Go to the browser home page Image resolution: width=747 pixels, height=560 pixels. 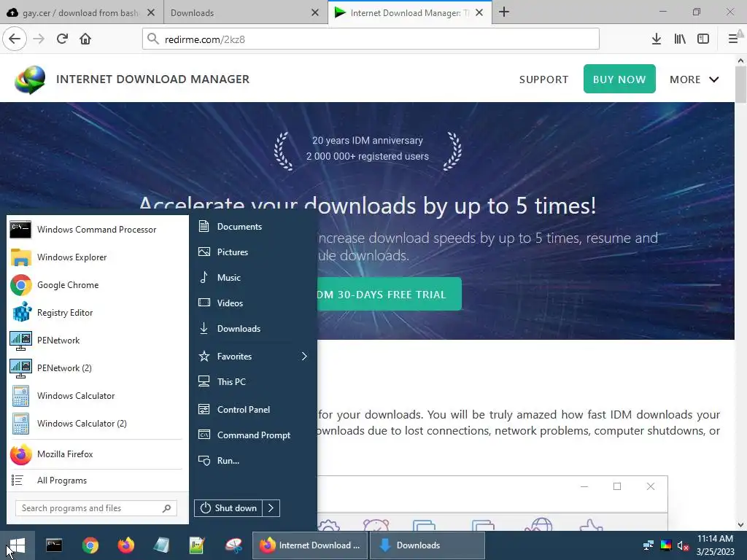tap(85, 39)
